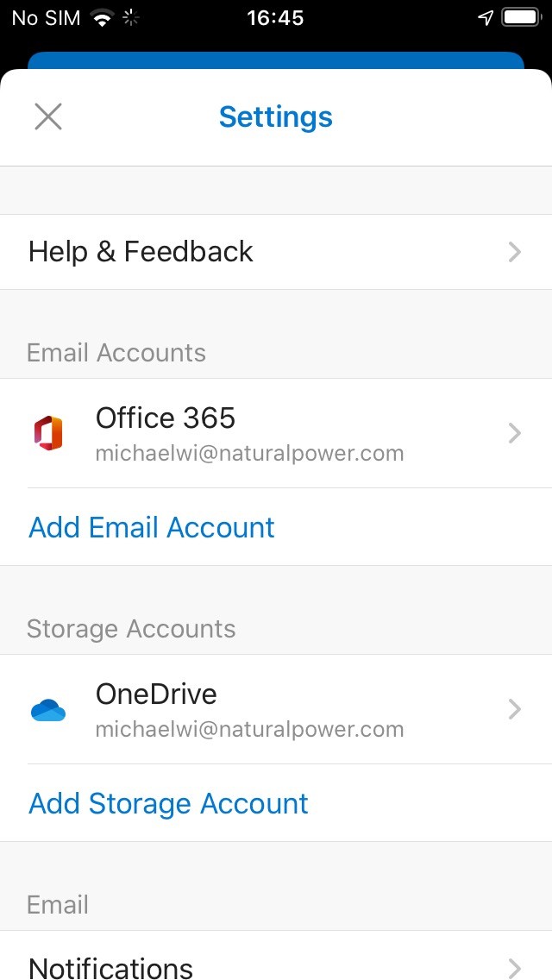The image size is (552, 980).
Task: Expand Notifications settings via its chevron
Action: [x=515, y=967]
